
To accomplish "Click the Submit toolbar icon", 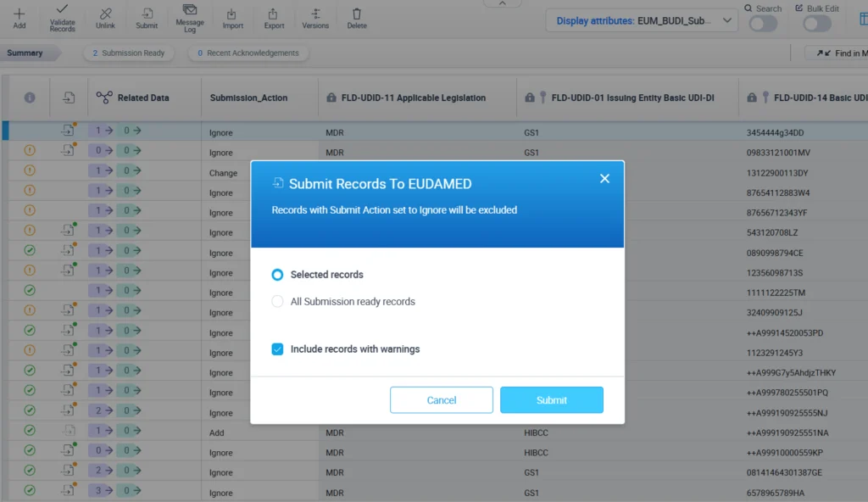I will pyautogui.click(x=147, y=18).
